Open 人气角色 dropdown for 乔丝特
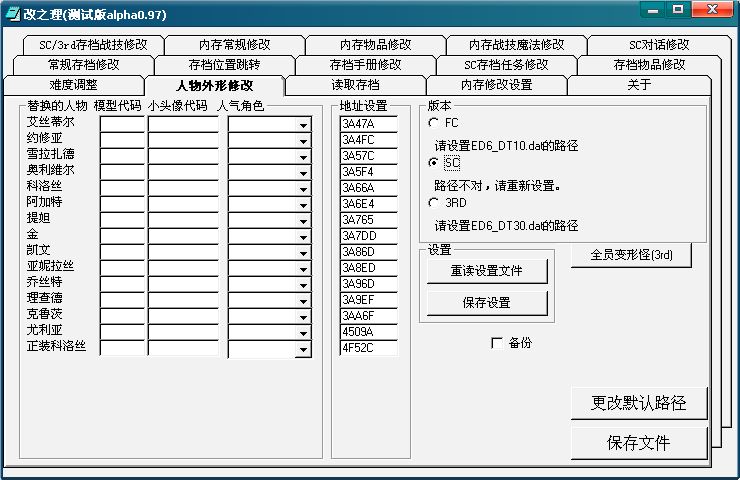 click(303, 286)
